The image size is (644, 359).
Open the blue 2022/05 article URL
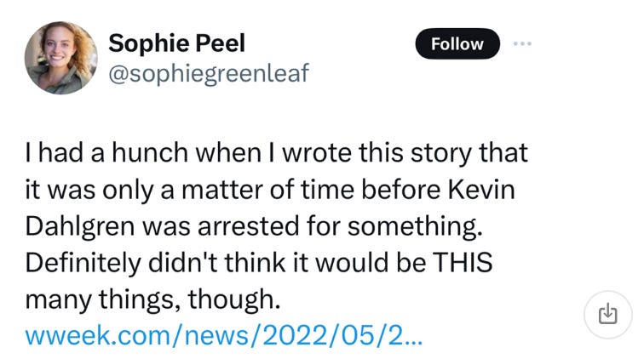pyautogui.click(x=224, y=335)
